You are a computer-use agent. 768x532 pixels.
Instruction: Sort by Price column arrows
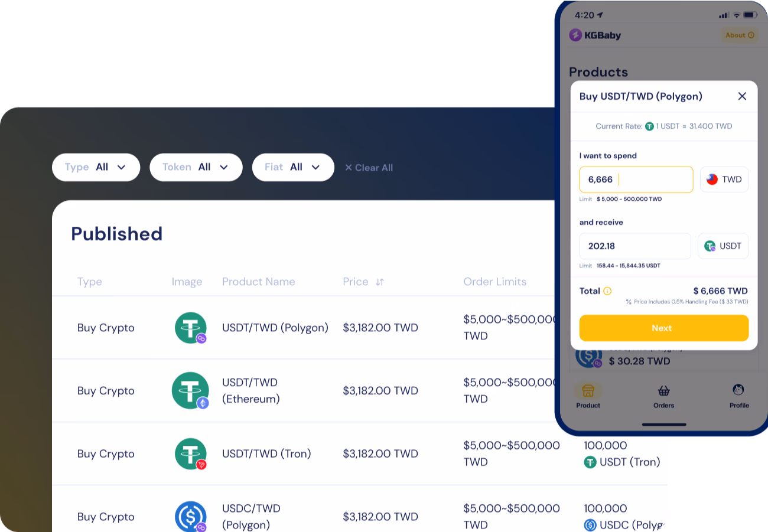(x=380, y=282)
